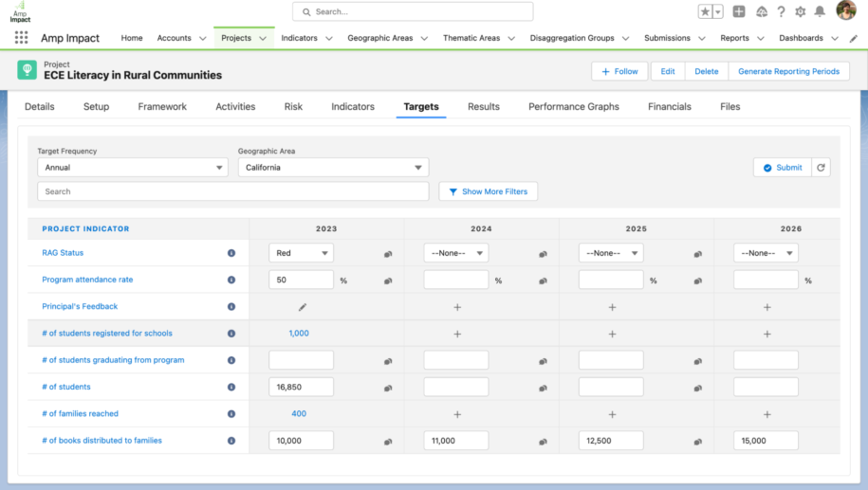
Task: Add 2025 target for students registered for schools
Action: click(612, 334)
